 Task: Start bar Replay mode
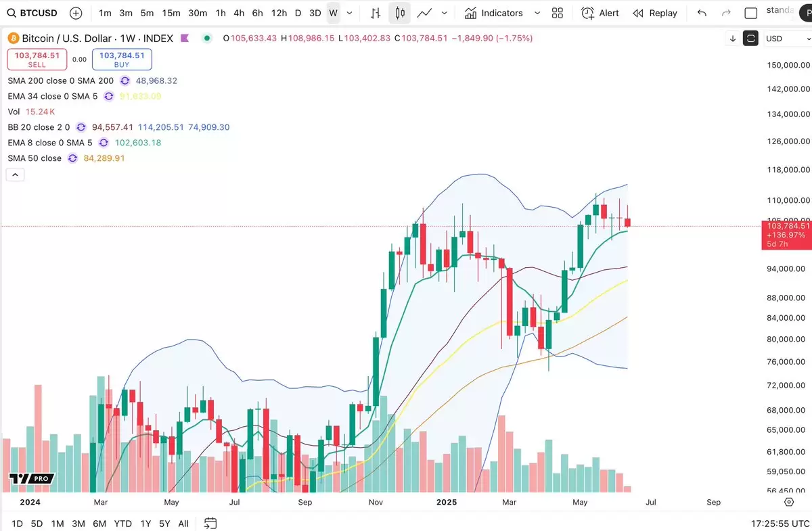(x=654, y=13)
